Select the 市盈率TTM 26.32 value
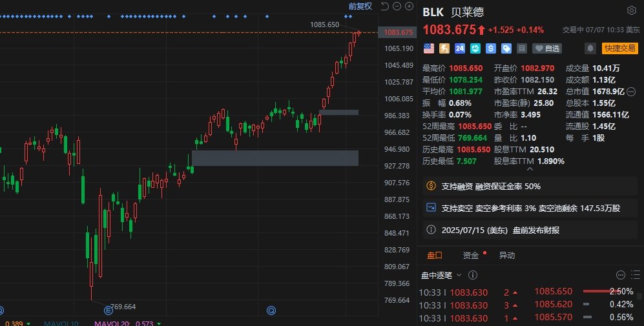The height and width of the screenshot is (326, 644). coord(548,92)
